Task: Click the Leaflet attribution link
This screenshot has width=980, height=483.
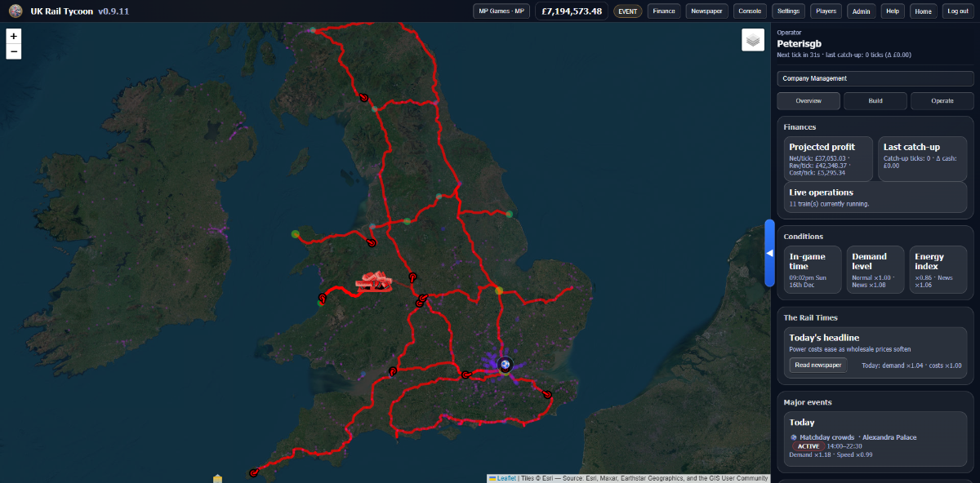Action: click(506, 478)
